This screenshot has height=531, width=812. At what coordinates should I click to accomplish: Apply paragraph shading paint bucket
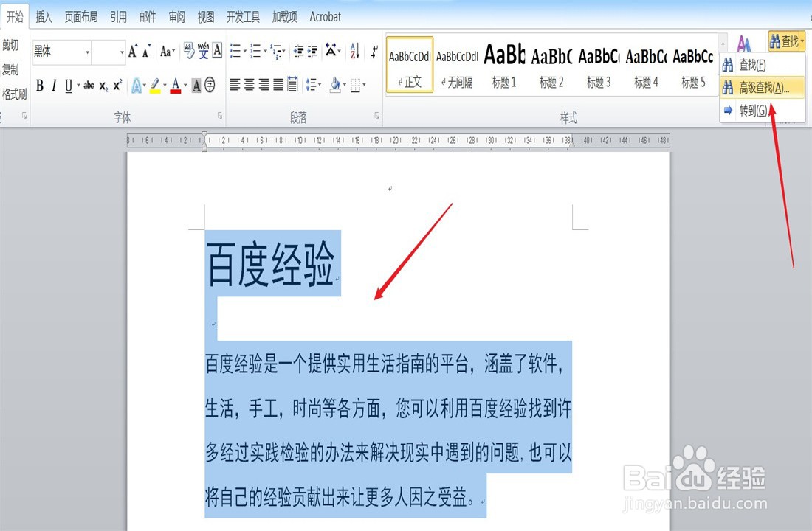336,84
